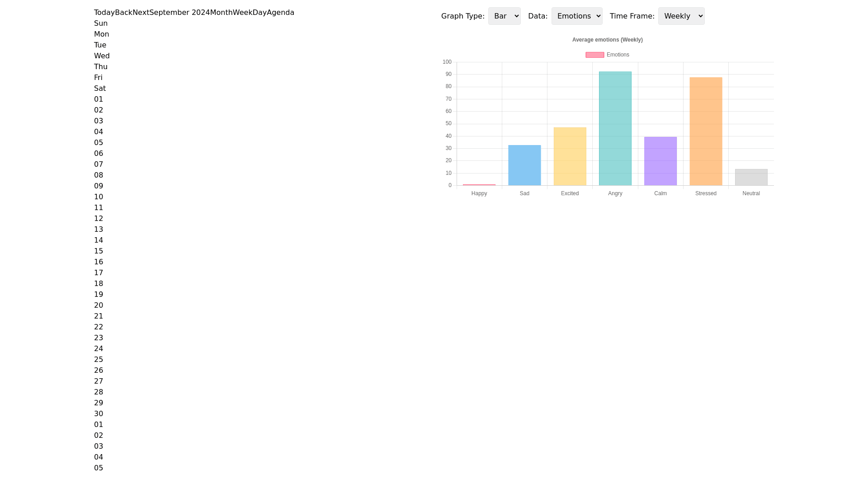The image size is (868, 488).
Task: Select the Stressed bar in the chart
Action: click(x=705, y=131)
